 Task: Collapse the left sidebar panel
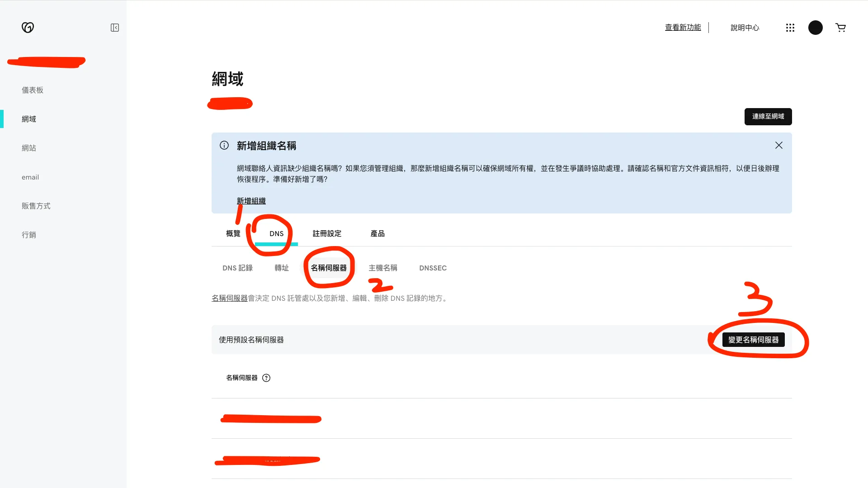click(x=114, y=27)
